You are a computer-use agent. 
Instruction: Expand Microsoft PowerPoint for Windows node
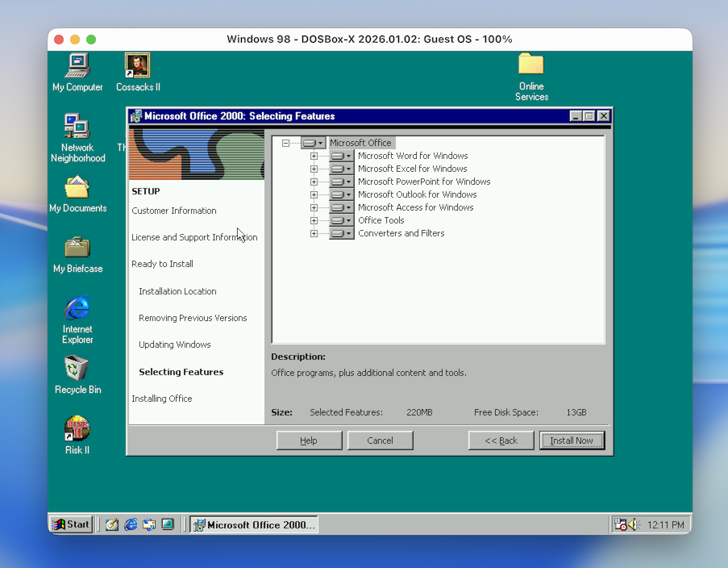(x=314, y=182)
